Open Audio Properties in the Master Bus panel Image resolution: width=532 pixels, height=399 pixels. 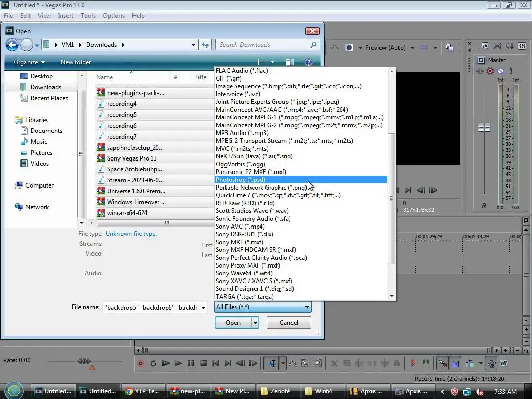click(x=485, y=46)
